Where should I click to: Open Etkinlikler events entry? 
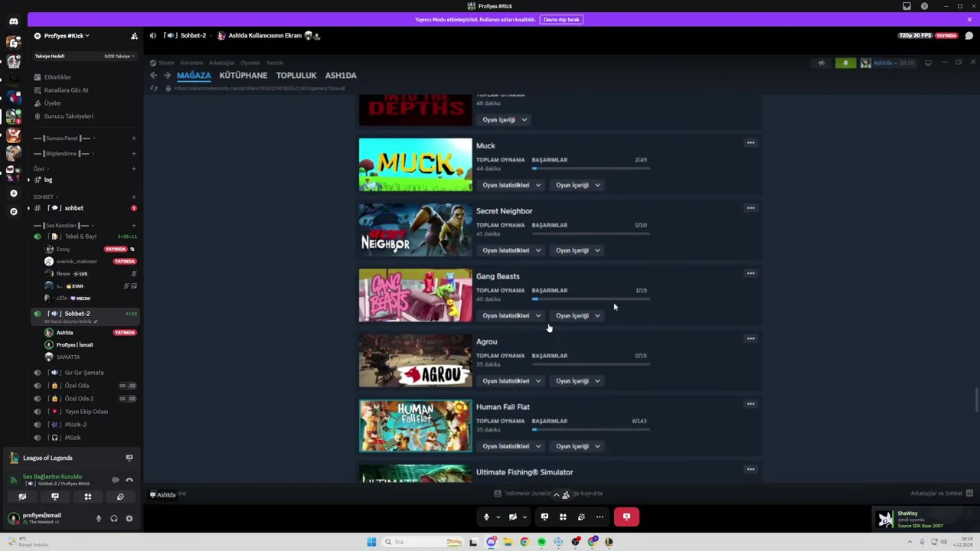click(57, 77)
